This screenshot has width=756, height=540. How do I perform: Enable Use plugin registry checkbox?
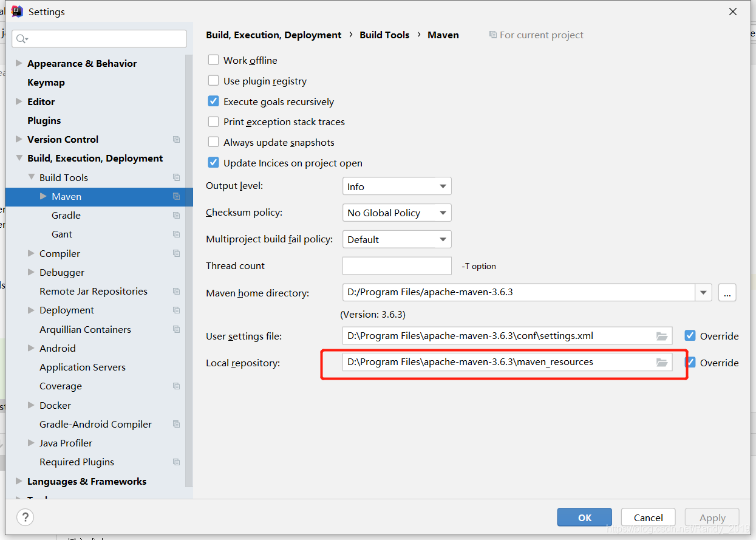pyautogui.click(x=213, y=81)
